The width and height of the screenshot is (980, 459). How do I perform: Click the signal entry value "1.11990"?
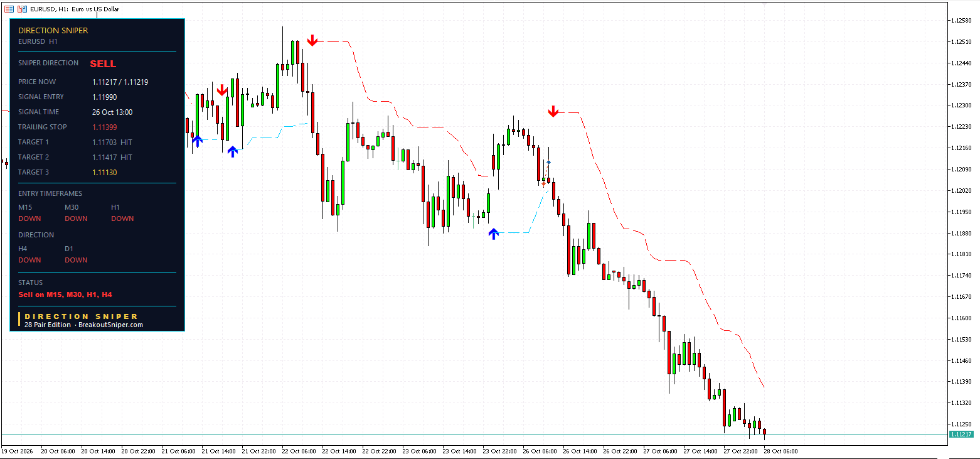[105, 97]
